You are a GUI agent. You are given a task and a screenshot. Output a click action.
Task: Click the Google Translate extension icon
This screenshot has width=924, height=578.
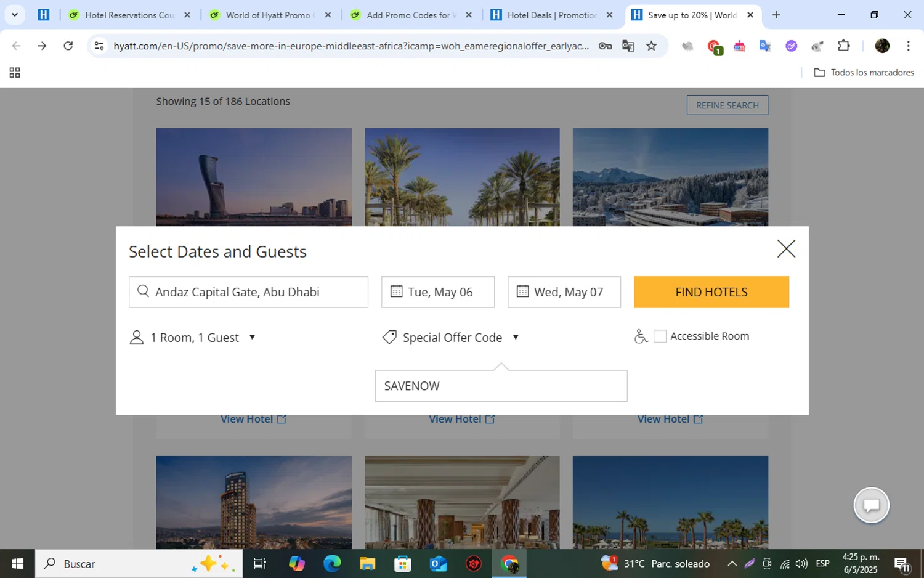click(x=765, y=46)
